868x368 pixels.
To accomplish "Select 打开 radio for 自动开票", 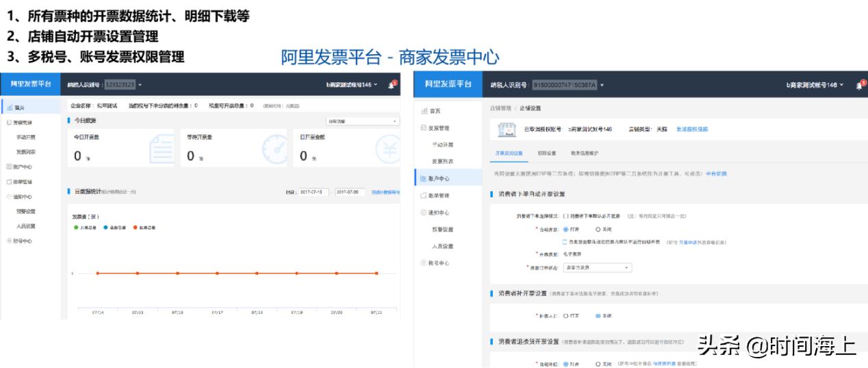I will [566, 229].
